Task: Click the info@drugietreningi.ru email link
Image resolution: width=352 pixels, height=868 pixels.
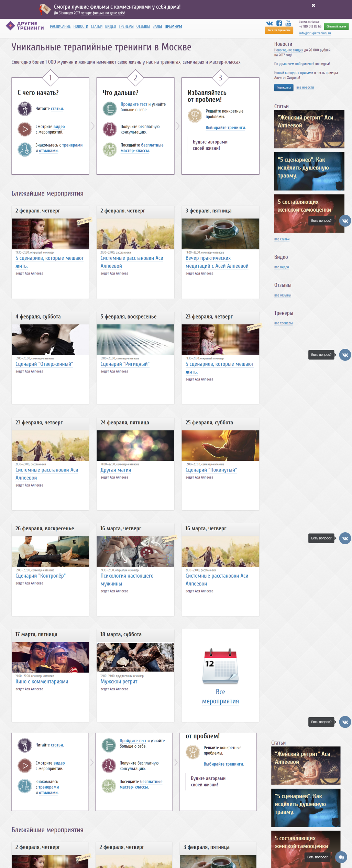Action: pos(315,33)
